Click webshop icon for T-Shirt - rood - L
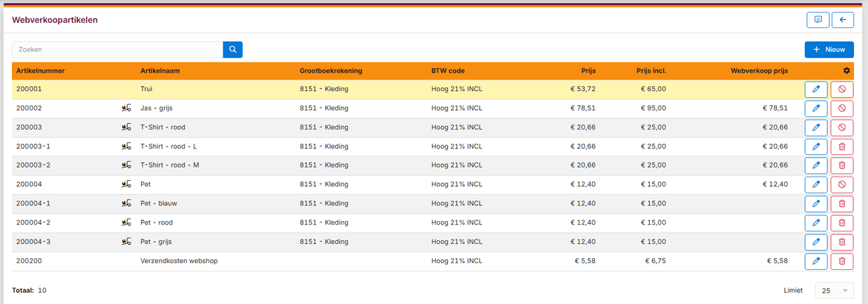 click(x=126, y=147)
